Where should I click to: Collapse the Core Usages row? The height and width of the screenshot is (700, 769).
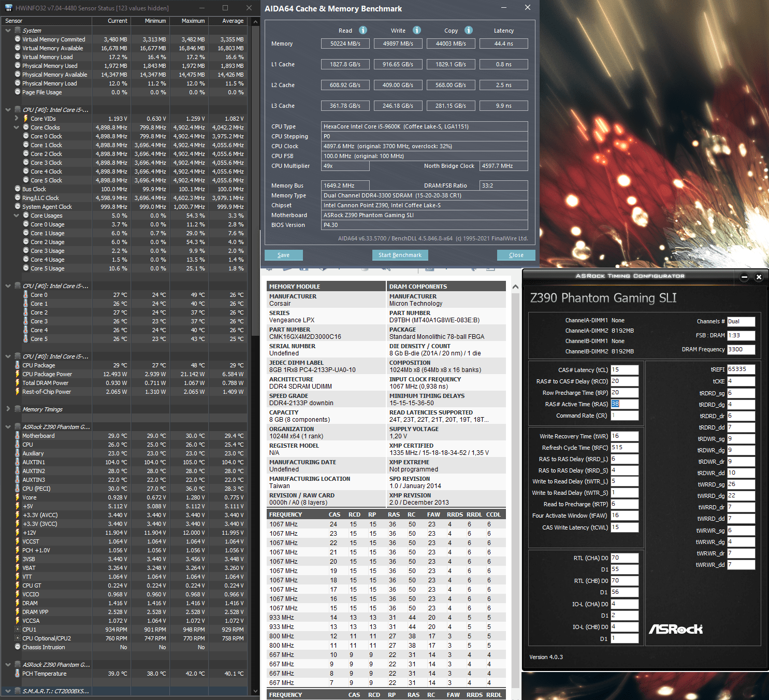[x=16, y=216]
